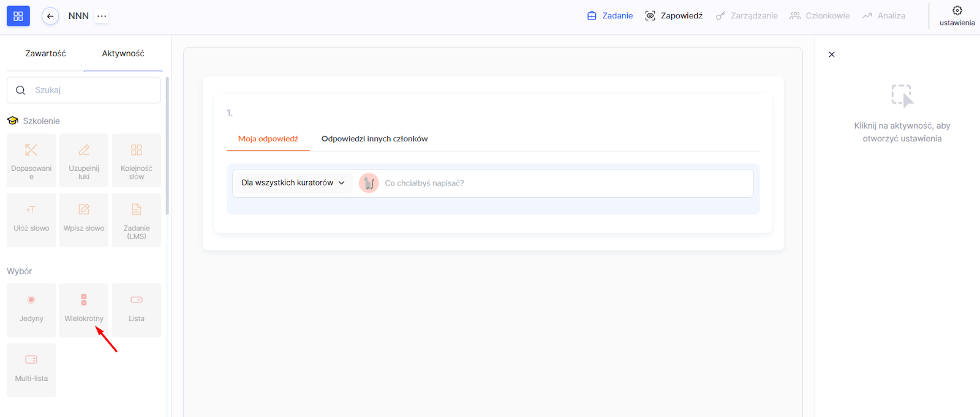Open the ustawienia gear settings
Viewport: 980px width, 417px height.
pos(957,15)
